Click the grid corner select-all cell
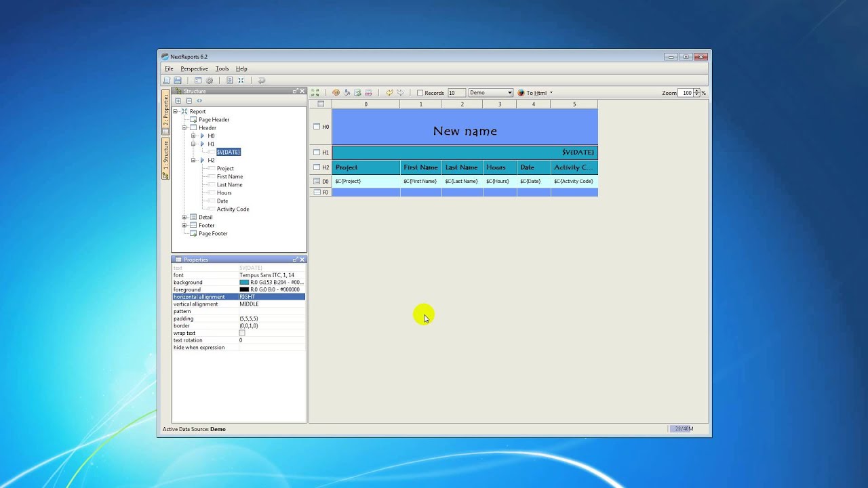 tap(321, 104)
